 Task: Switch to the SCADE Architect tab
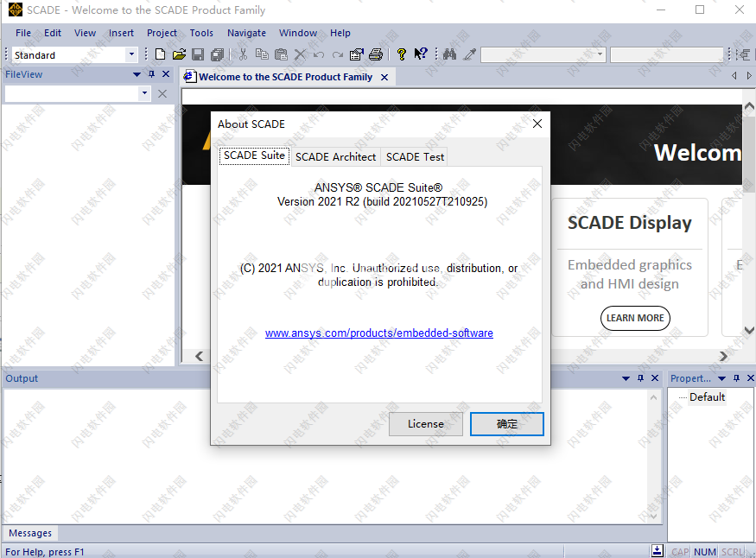[335, 156]
